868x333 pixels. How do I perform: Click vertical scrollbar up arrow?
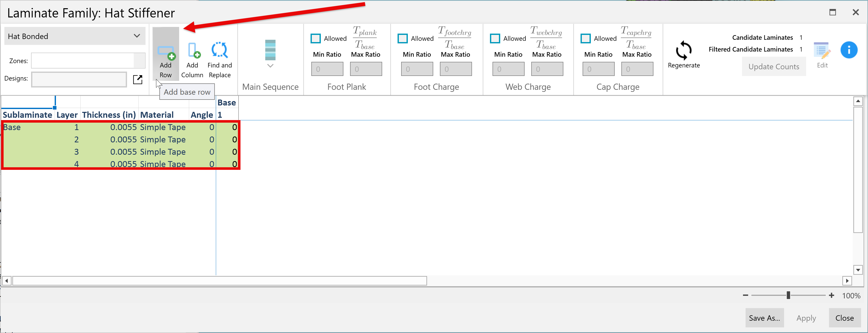click(858, 101)
